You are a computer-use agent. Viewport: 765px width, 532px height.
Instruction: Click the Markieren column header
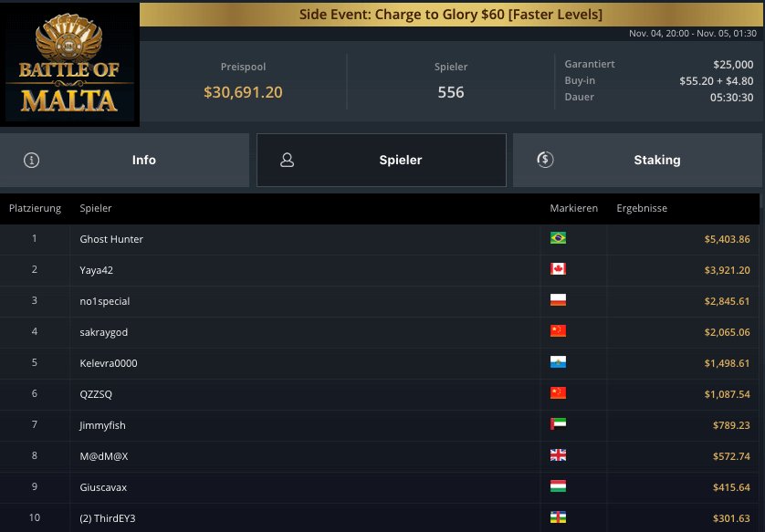pos(573,208)
